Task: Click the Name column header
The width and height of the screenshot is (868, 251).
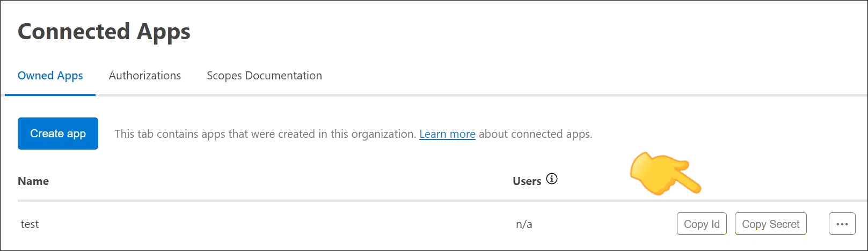Action: (x=33, y=181)
